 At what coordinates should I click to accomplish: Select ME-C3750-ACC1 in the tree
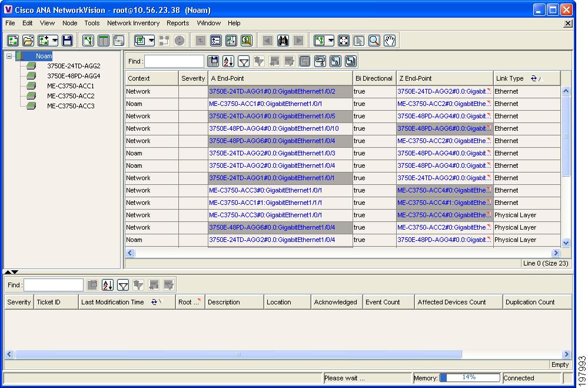pyautogui.click(x=71, y=86)
